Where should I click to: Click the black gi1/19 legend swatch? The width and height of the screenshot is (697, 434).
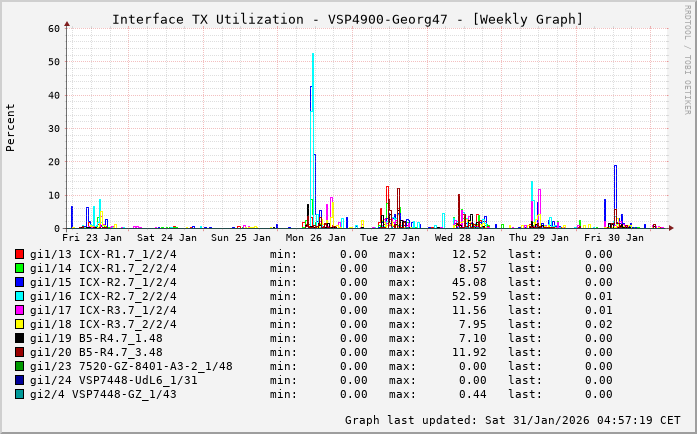(20, 339)
